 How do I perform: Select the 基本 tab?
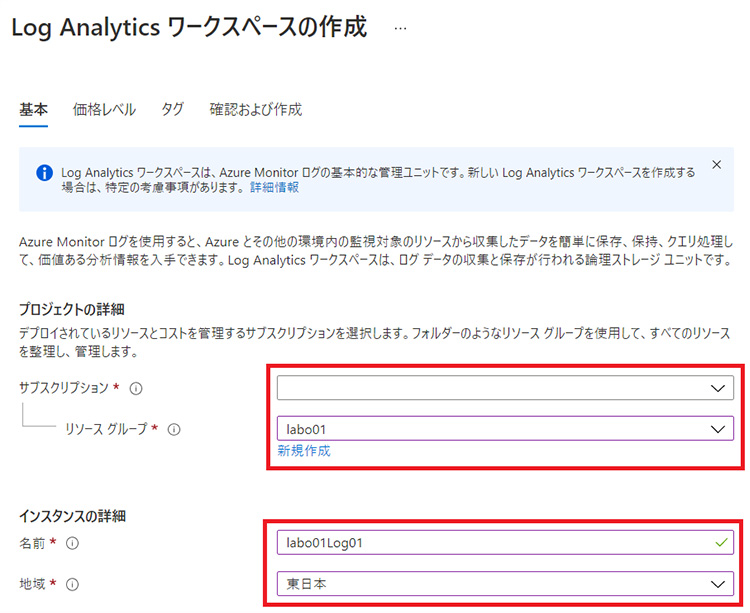(x=33, y=110)
